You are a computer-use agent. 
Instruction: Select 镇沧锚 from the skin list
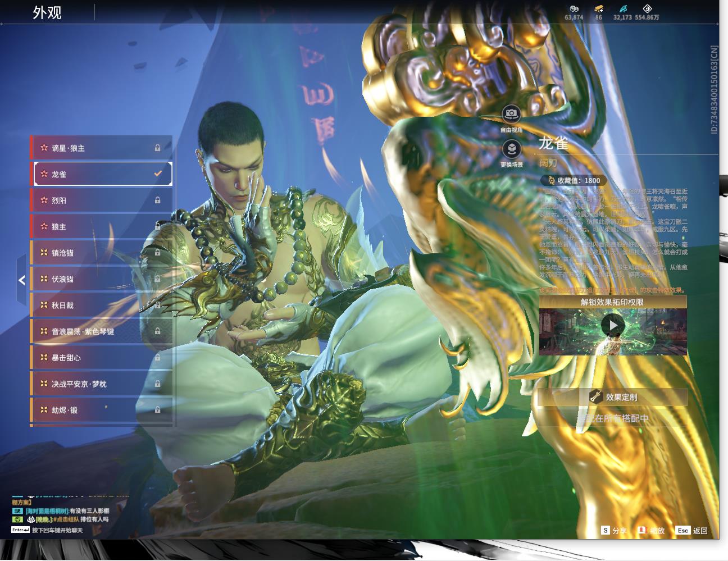[x=101, y=253]
